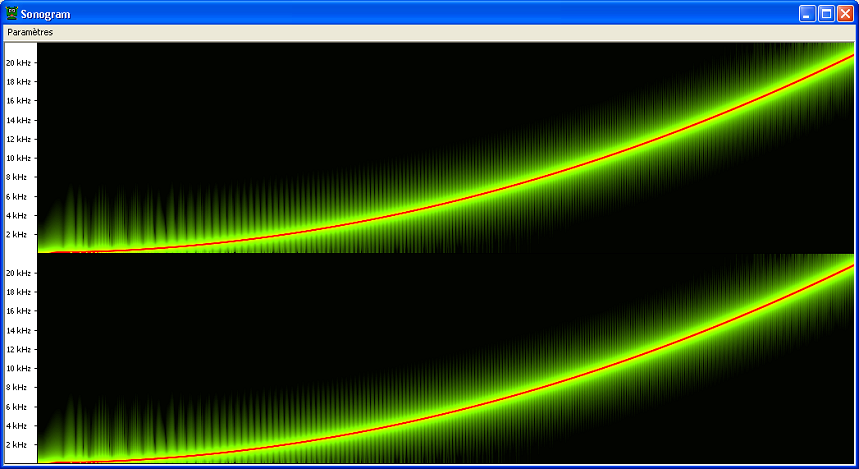Click the 20 kHz label on bottom channel
Screen dimensions: 859x469
[18, 273]
